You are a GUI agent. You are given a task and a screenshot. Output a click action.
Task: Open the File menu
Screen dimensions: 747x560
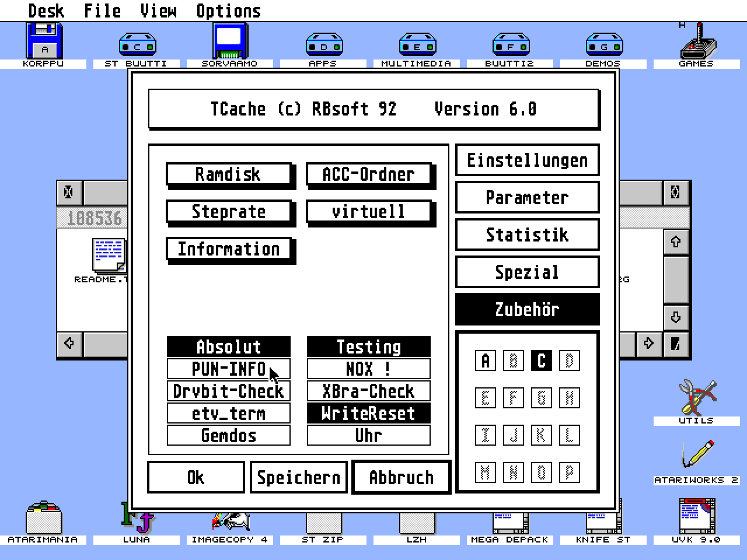[102, 10]
